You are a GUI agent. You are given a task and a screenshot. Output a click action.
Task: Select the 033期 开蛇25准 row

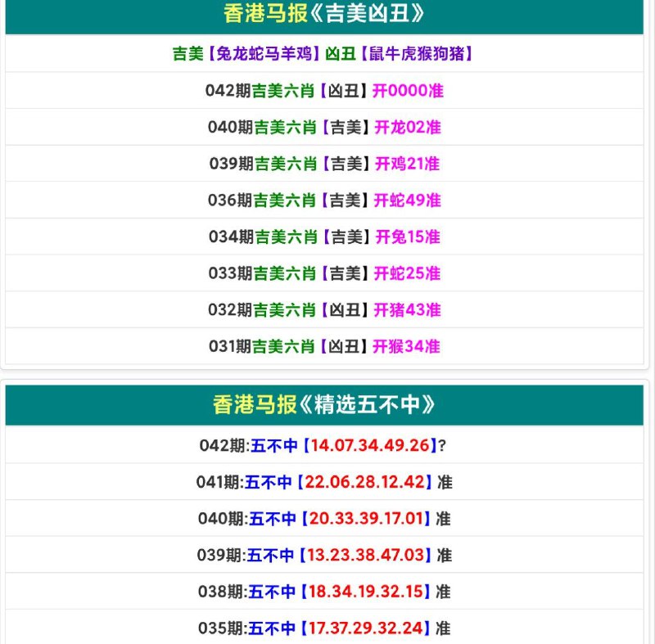pyautogui.click(x=324, y=274)
